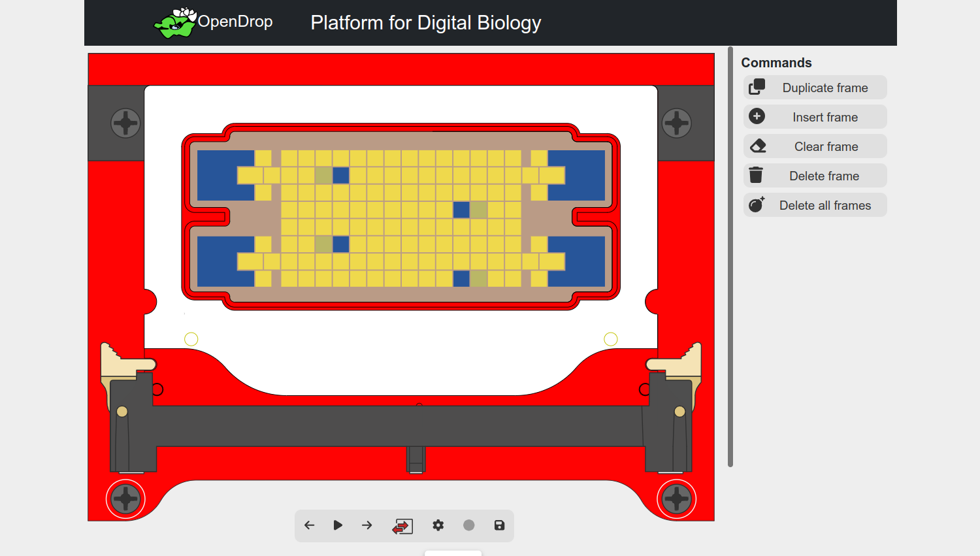This screenshot has width=980, height=556.
Task: Toggle the top-left blue reservoir electrode
Action: tap(225, 174)
